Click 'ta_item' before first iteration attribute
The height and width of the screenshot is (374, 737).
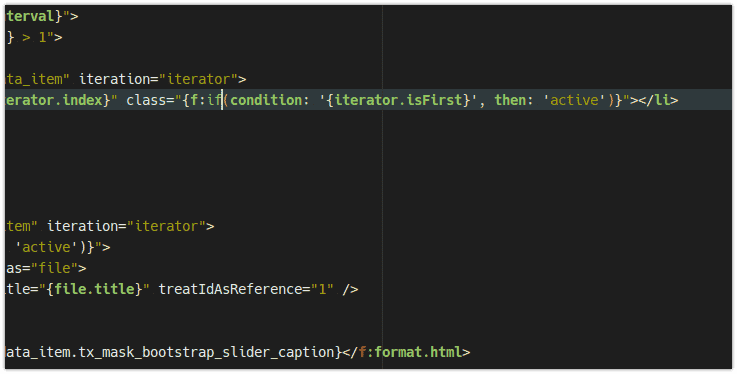click(x=34, y=79)
